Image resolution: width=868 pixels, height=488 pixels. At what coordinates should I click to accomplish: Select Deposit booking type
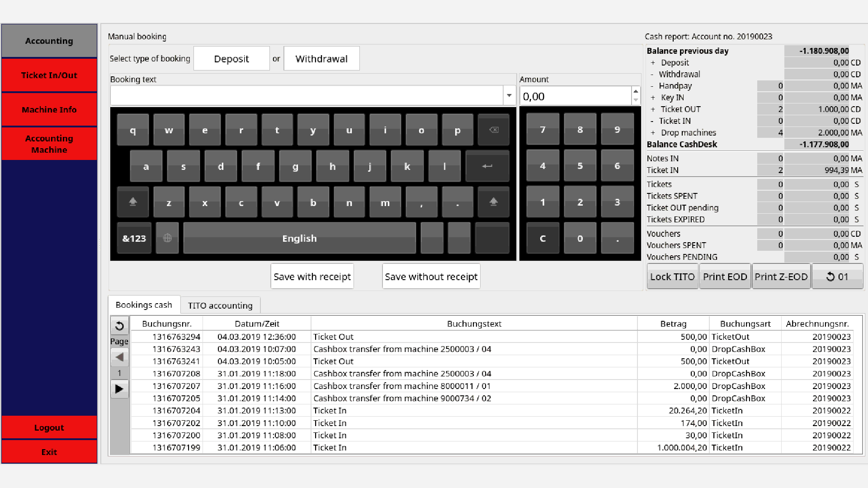point(231,59)
